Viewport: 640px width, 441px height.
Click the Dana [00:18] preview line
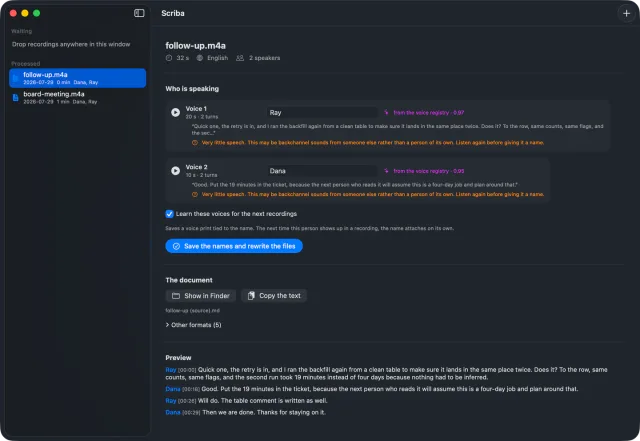pos(371,389)
